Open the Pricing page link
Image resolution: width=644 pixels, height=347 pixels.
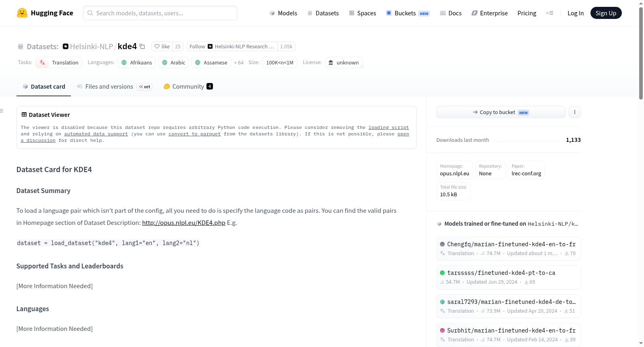tap(527, 13)
